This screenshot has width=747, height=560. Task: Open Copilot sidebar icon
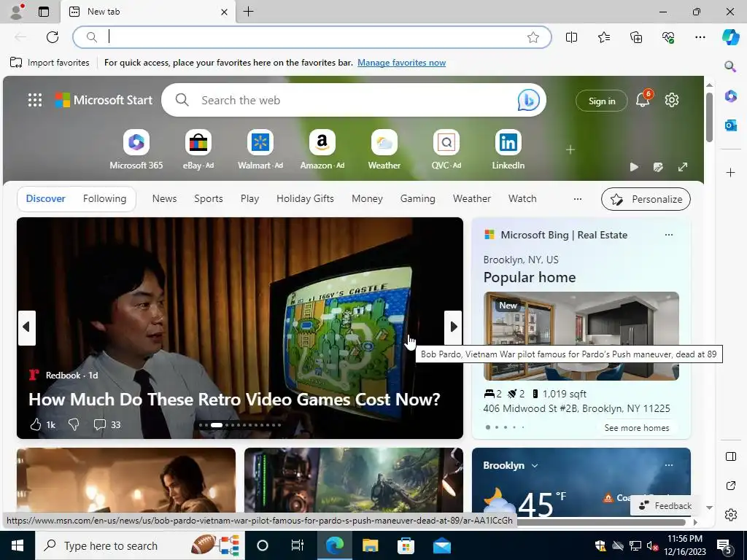730,37
